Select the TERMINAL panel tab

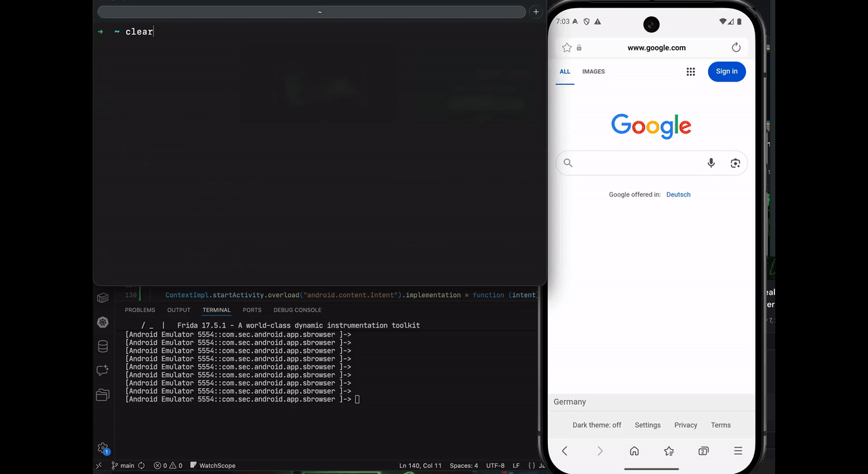(216, 310)
